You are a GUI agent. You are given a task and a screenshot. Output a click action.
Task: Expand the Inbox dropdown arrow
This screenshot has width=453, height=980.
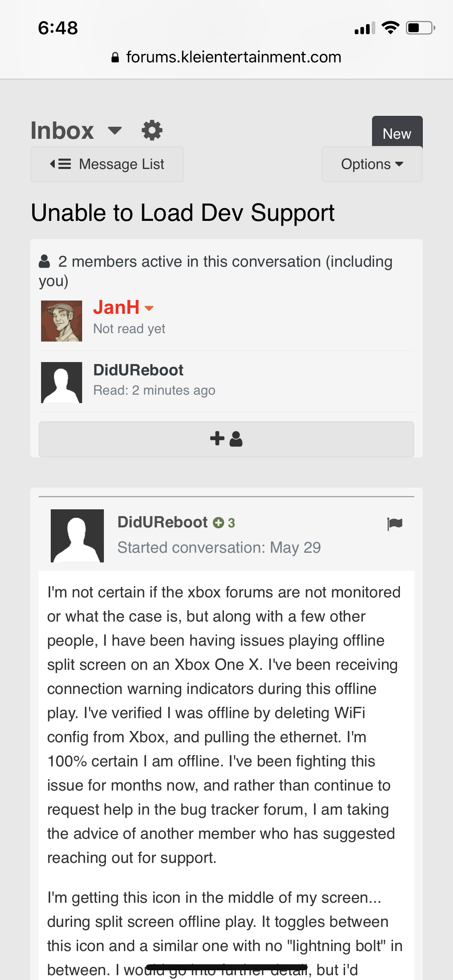115,130
